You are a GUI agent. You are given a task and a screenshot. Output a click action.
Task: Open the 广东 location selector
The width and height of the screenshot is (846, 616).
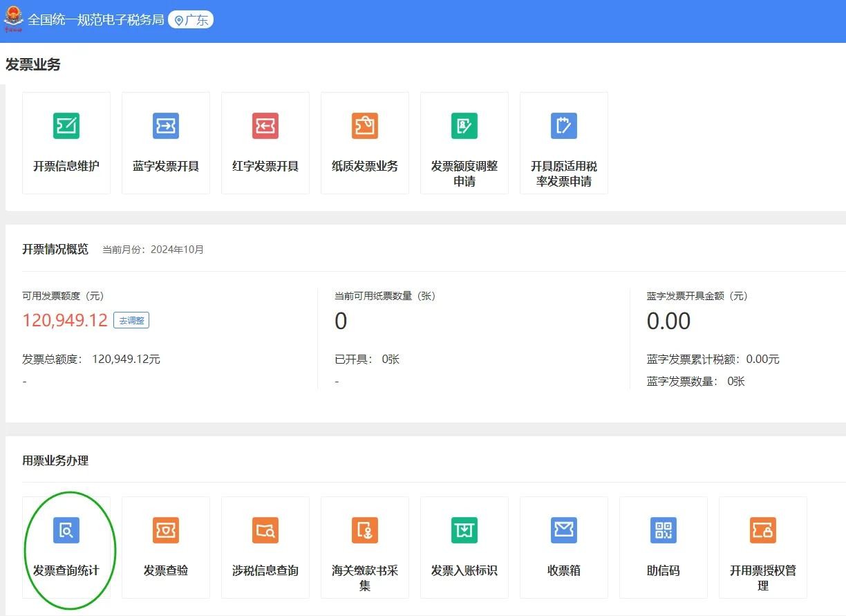(x=191, y=20)
